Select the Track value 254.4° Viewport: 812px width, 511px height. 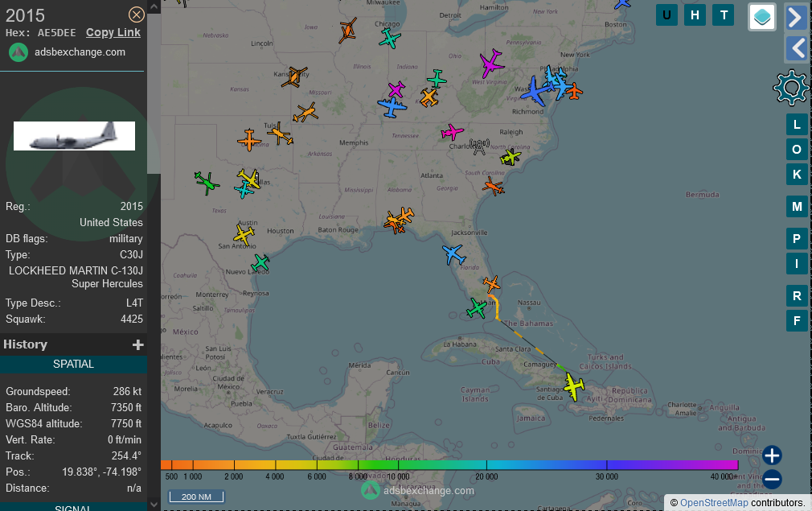[x=126, y=455]
